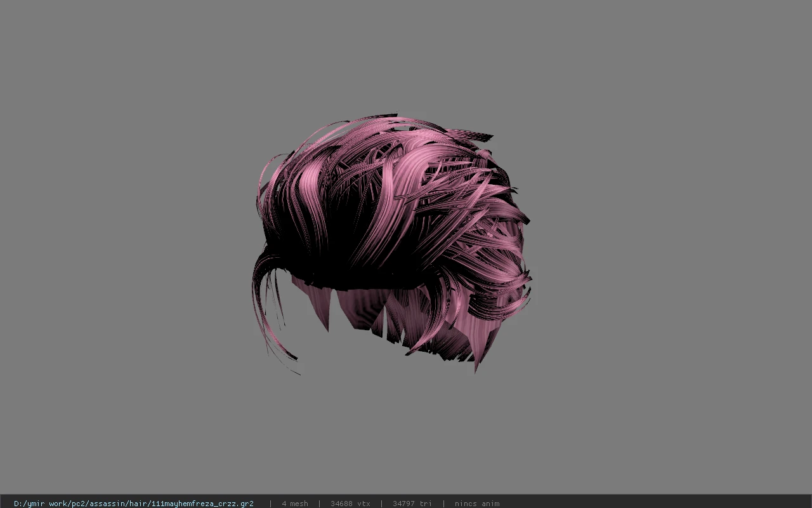Click the pink hair model in viewport
812x508 pixels.
391,244
